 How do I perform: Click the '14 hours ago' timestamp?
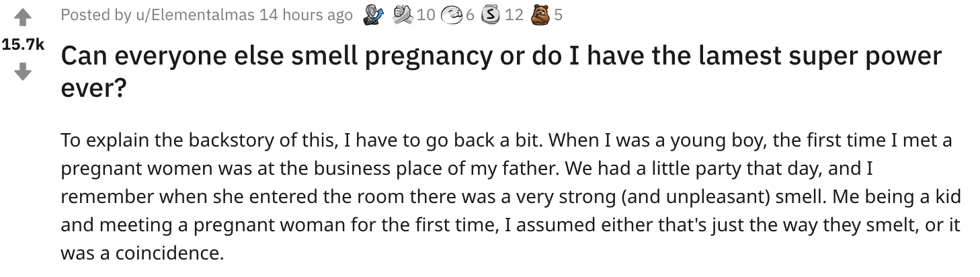[306, 15]
